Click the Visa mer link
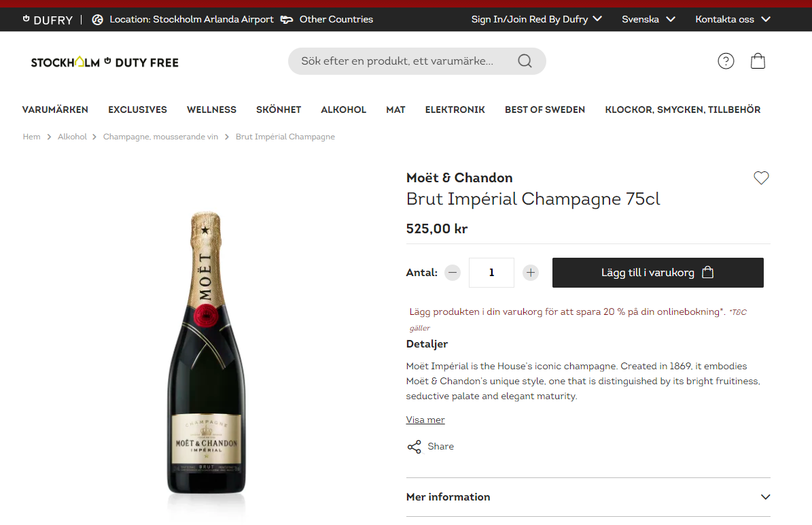Screen dimensions: 812x525 click(425, 420)
